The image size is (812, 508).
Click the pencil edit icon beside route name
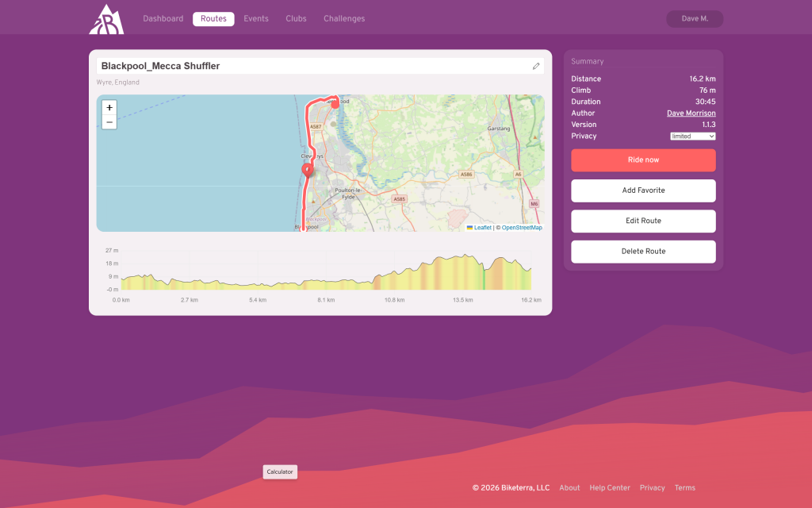pyautogui.click(x=536, y=66)
